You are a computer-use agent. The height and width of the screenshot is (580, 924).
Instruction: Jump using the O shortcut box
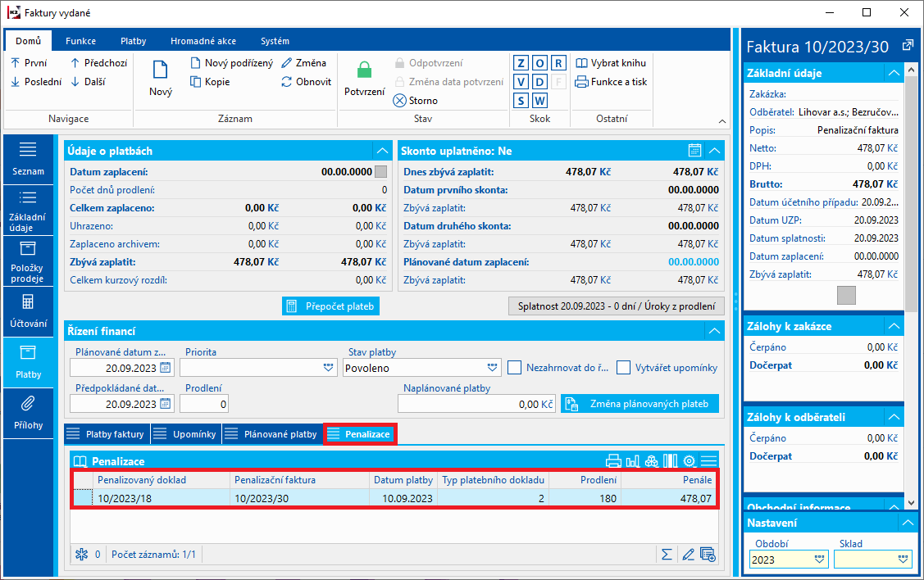pyautogui.click(x=539, y=63)
